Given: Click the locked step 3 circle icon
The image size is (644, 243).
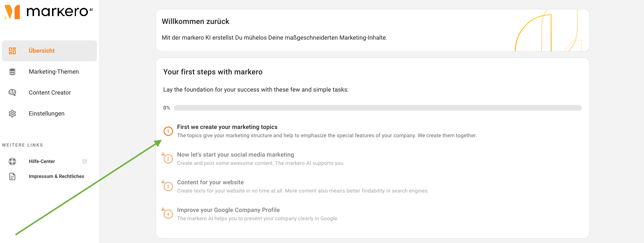Looking at the screenshot, I should 168,187.
